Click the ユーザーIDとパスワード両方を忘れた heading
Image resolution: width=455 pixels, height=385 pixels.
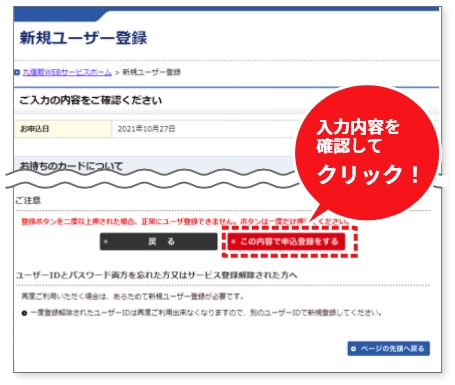[x=157, y=275]
